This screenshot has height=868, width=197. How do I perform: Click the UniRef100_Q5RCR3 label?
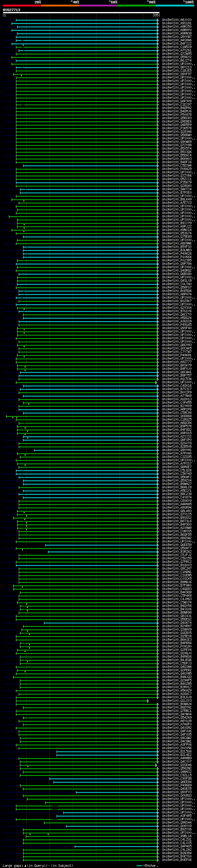(176, 118)
